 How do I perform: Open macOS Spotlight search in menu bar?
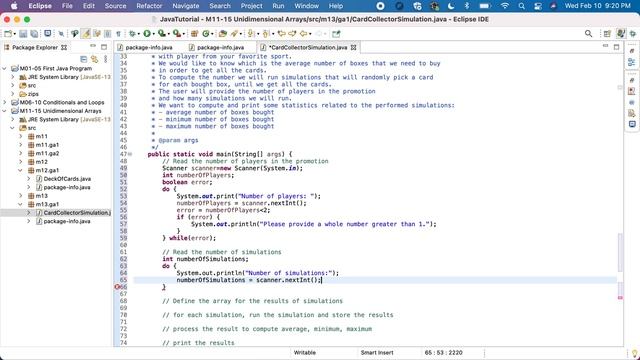point(521,6)
